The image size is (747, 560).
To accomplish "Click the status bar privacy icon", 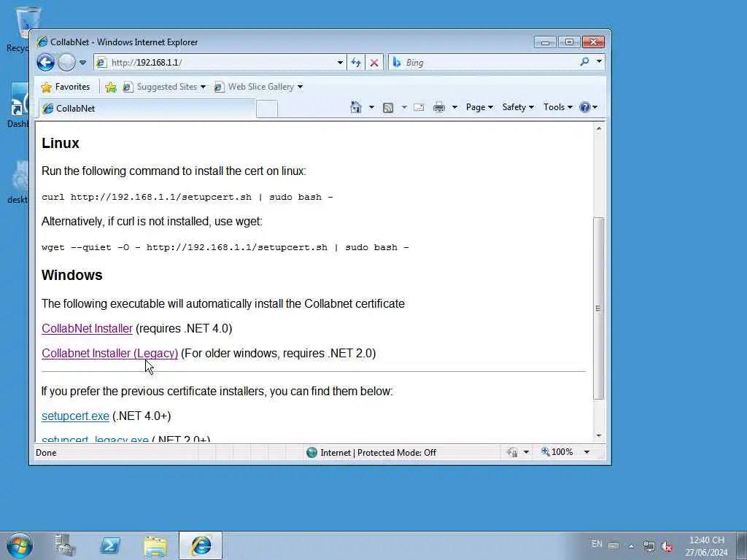I will (513, 452).
